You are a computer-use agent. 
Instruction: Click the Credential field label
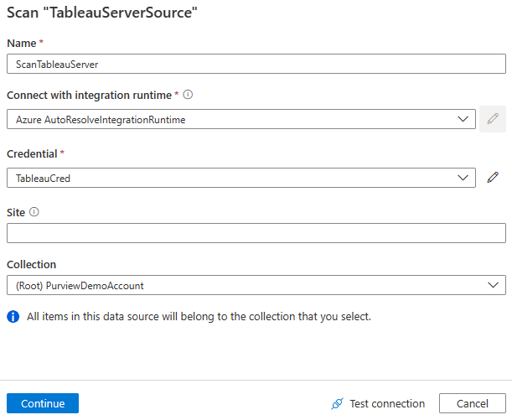pyautogui.click(x=32, y=154)
